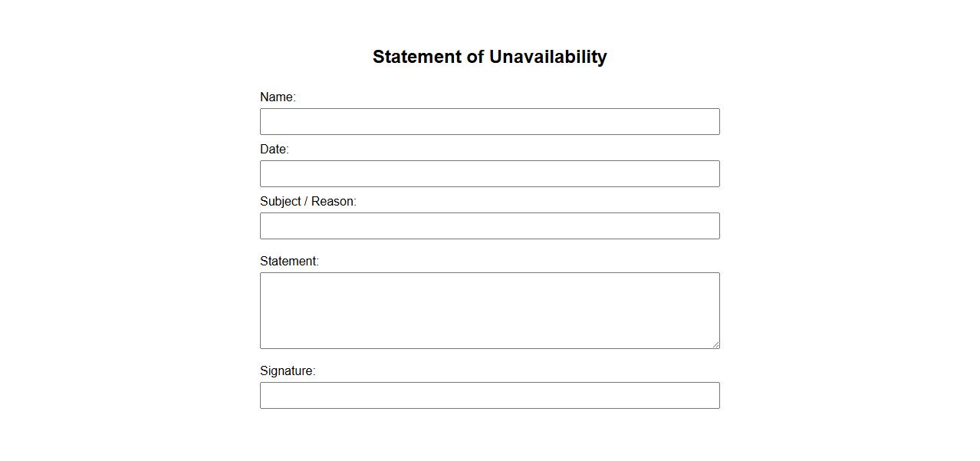
Task: Click the word "Unavailability" in the heading
Action: (x=548, y=57)
